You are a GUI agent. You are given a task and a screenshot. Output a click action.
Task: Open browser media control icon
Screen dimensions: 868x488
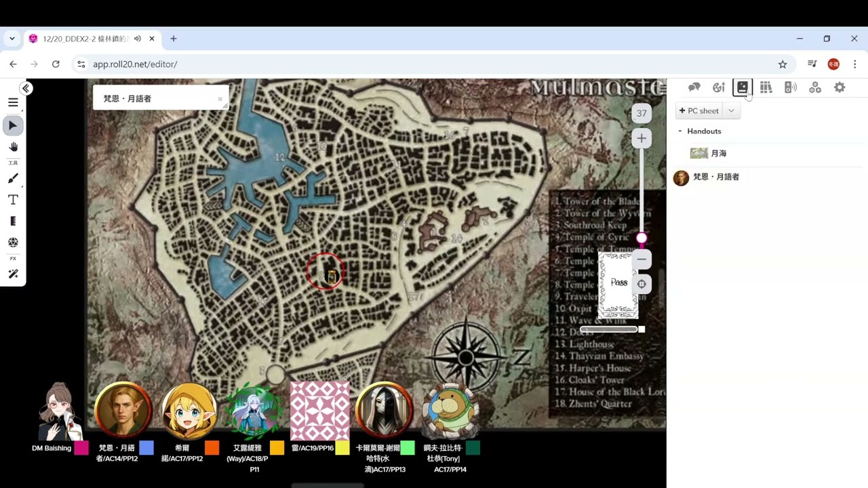tap(812, 64)
